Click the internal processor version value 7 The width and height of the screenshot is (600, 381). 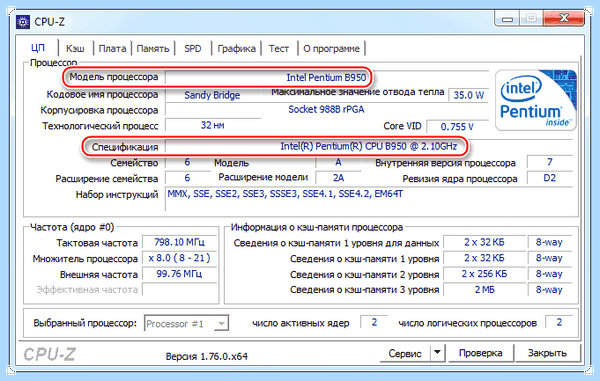[549, 162]
